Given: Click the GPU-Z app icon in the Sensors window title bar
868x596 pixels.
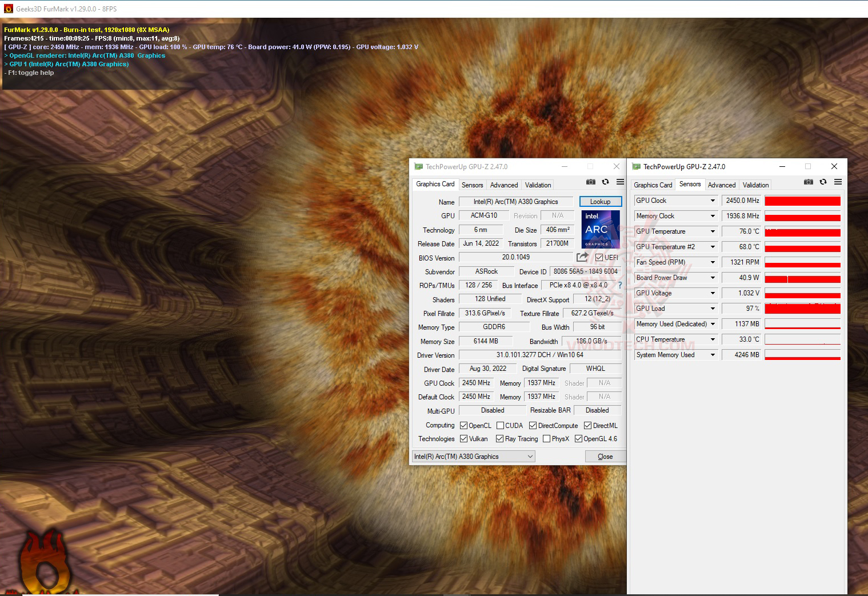Looking at the screenshot, I should point(636,167).
